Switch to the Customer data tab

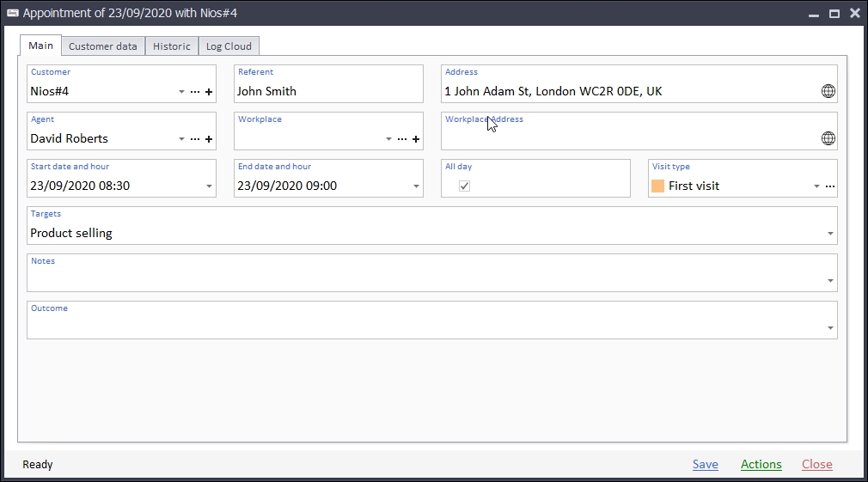[x=103, y=46]
